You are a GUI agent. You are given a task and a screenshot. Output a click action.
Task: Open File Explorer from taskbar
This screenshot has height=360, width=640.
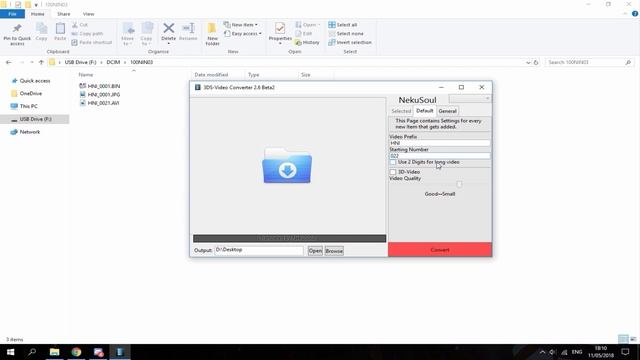point(54,352)
